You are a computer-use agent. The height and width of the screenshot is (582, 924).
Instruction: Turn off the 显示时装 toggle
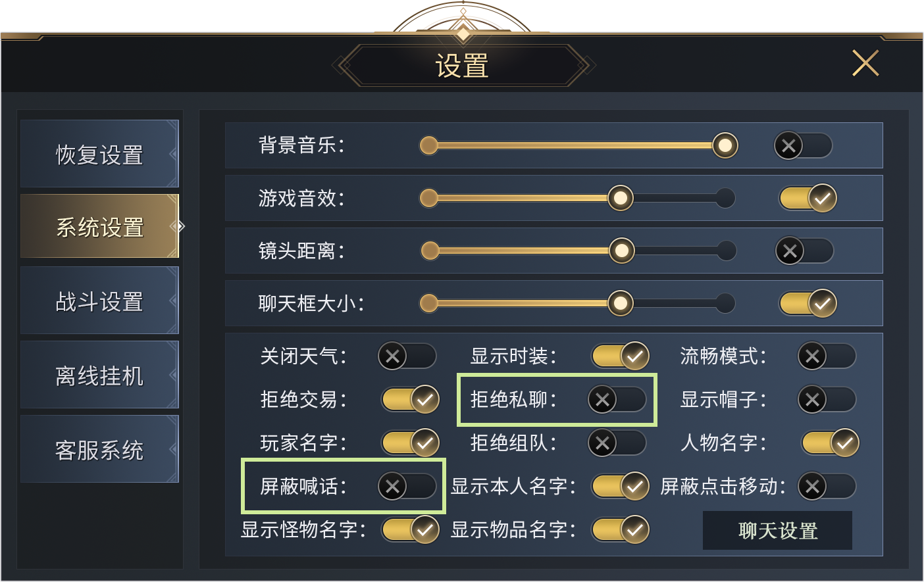620,356
